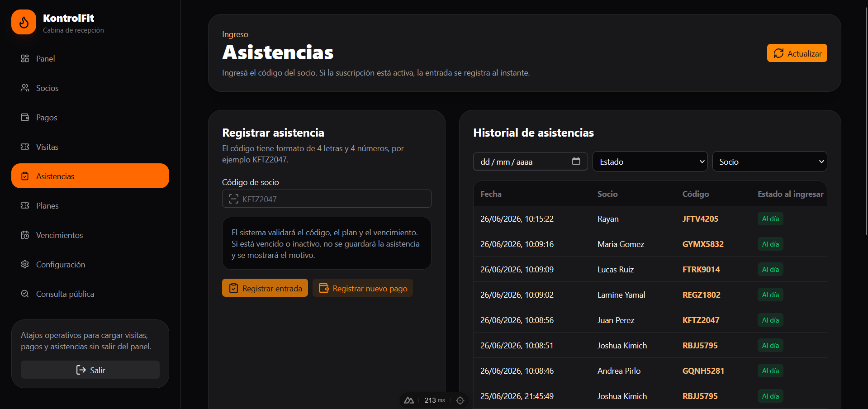
Task: Click the refresh arrows icon in Actualizar
Action: (x=778, y=53)
